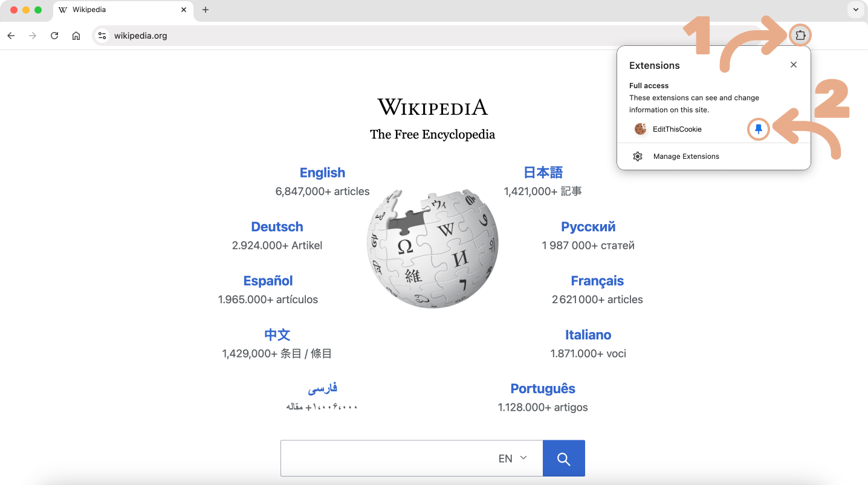Toggle the pin for EditThisCookie
868x485 pixels.
point(759,129)
